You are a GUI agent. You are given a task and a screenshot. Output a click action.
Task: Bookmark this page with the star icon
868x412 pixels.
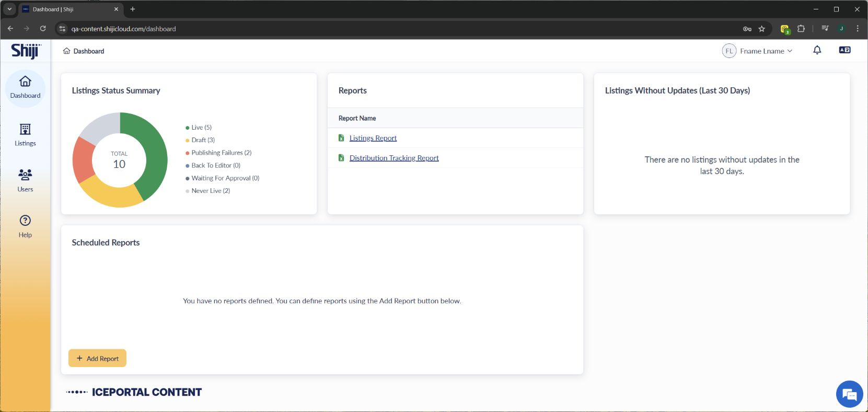761,29
